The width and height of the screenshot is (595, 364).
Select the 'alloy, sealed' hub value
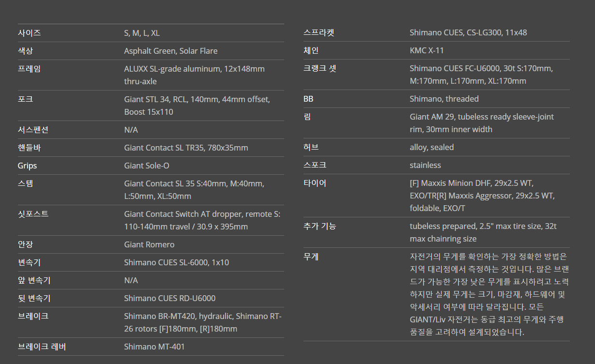pyautogui.click(x=432, y=147)
